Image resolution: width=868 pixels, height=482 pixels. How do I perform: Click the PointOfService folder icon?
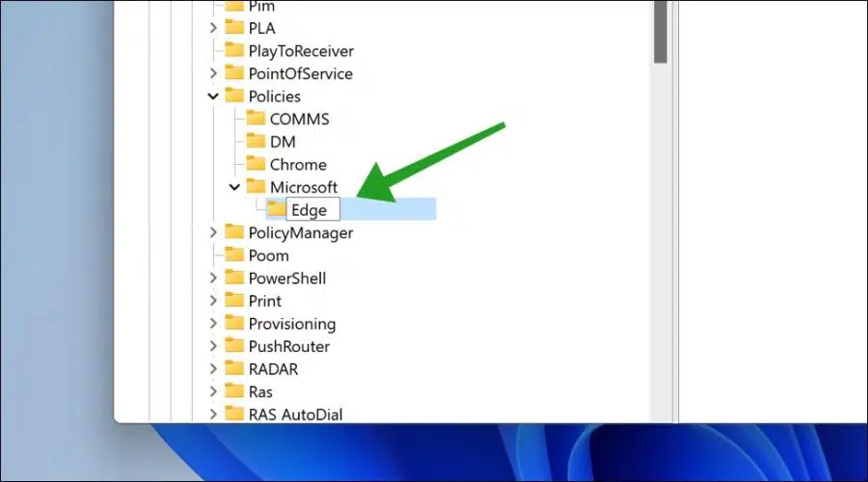click(x=234, y=72)
